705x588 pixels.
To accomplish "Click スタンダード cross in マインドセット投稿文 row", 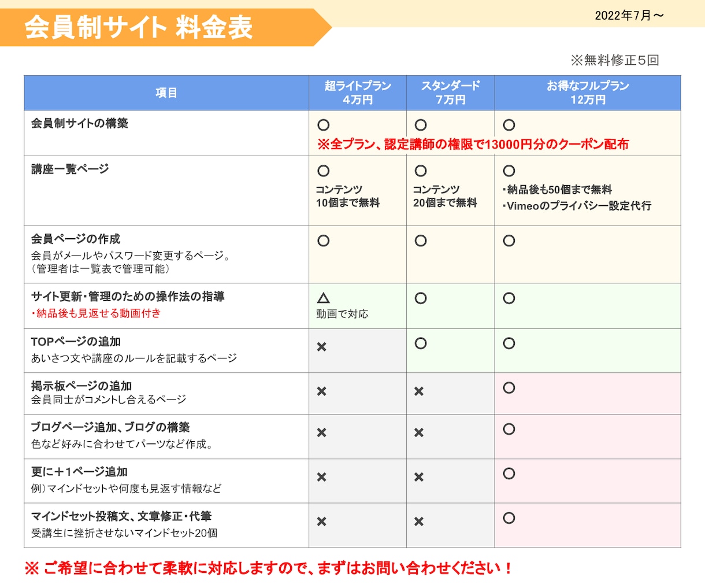I will pos(419,522).
